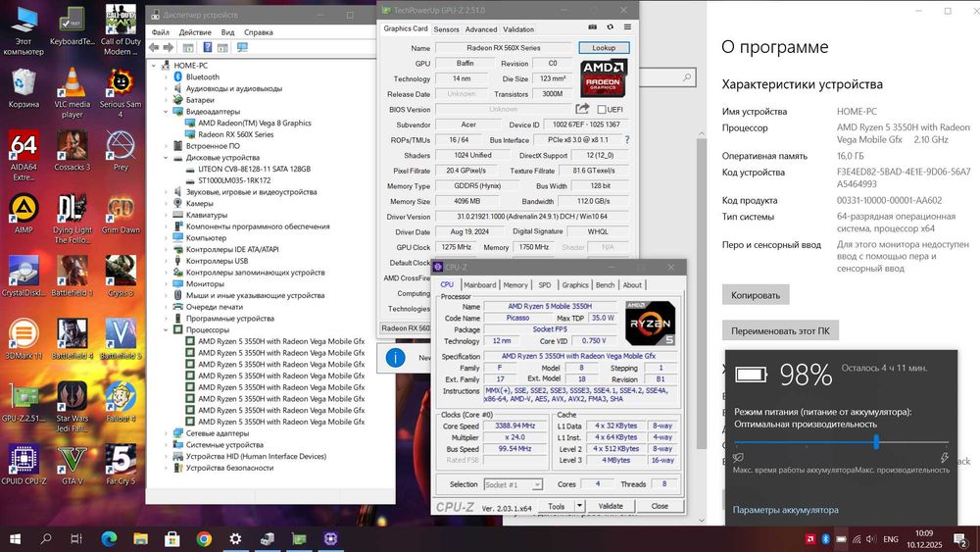Open the Файл menu in Device Manager

(160, 32)
